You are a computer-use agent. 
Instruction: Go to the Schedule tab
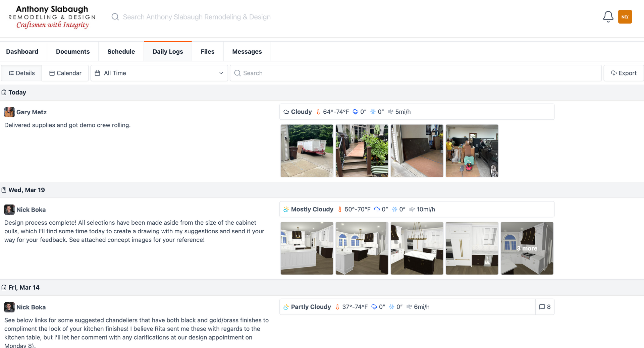[x=121, y=52]
